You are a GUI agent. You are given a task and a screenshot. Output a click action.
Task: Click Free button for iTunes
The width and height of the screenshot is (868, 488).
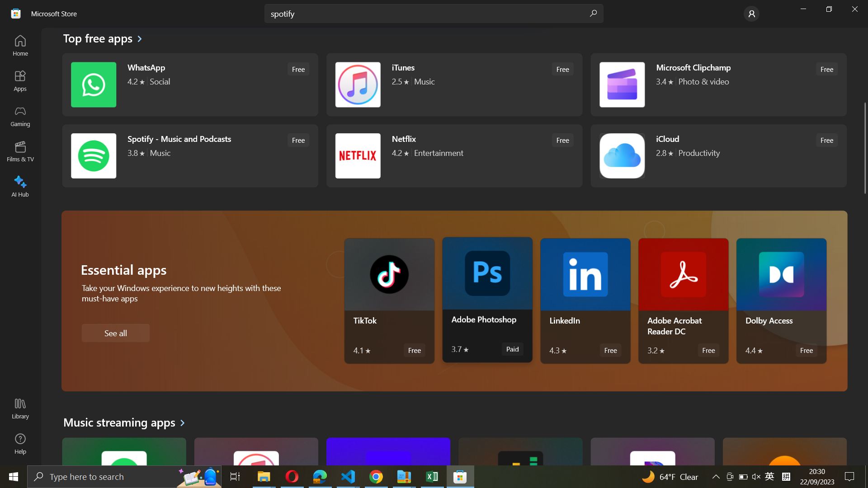click(562, 69)
